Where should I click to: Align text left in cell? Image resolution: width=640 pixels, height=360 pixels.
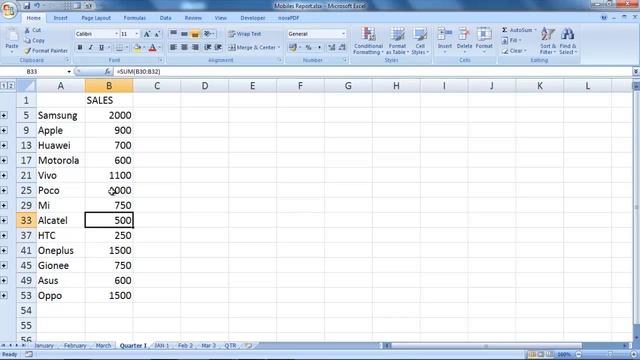coord(173,47)
